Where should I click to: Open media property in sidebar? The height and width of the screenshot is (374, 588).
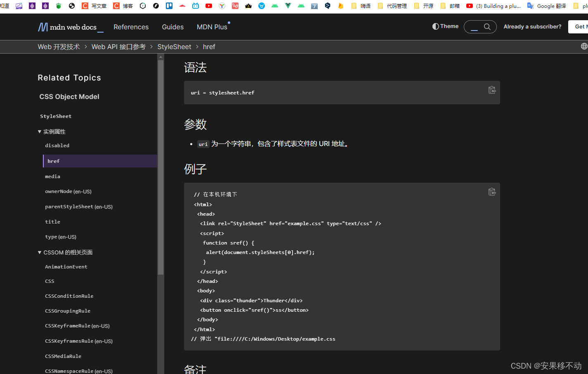pos(52,176)
